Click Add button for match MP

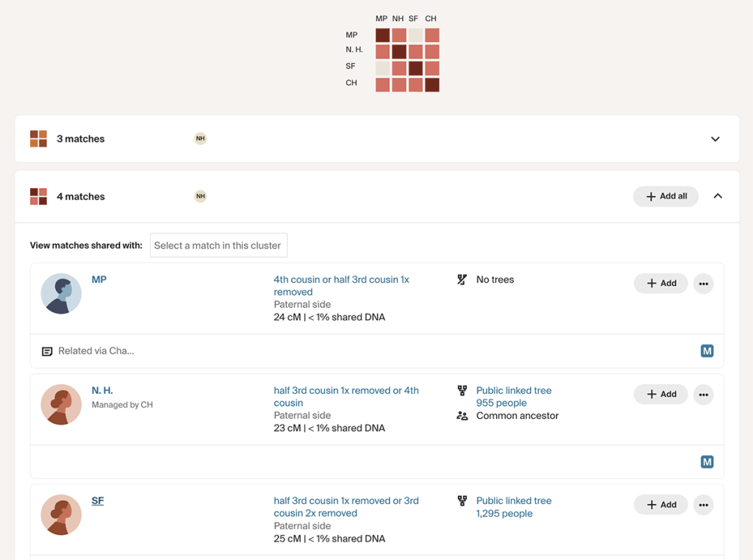(x=660, y=284)
